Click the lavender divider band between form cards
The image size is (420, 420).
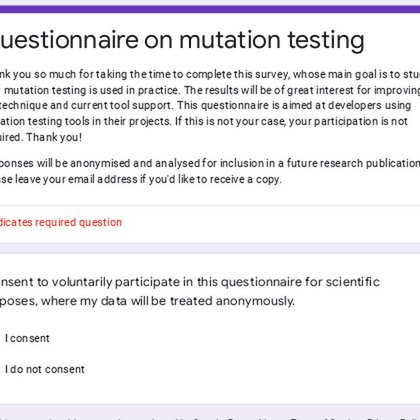(x=210, y=248)
